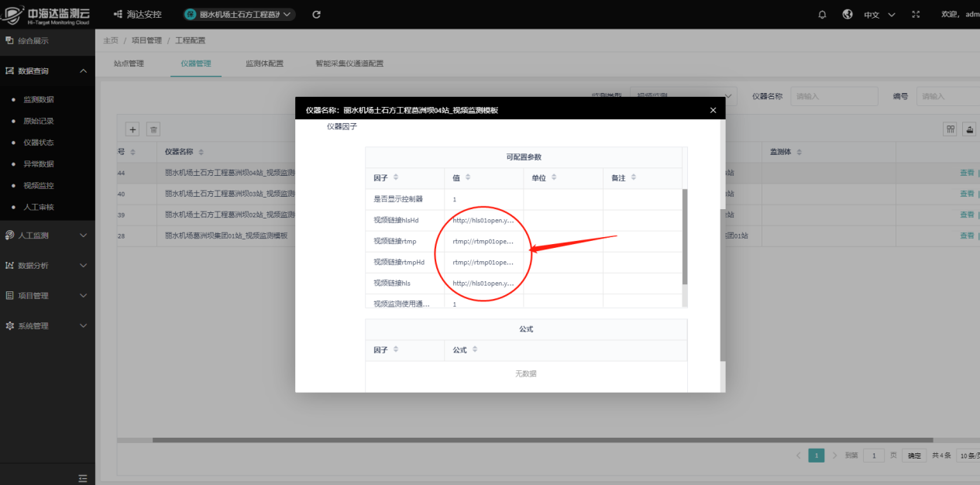This screenshot has height=485, width=980.
Task: Open the project selector dropdown
Action: pos(239,15)
